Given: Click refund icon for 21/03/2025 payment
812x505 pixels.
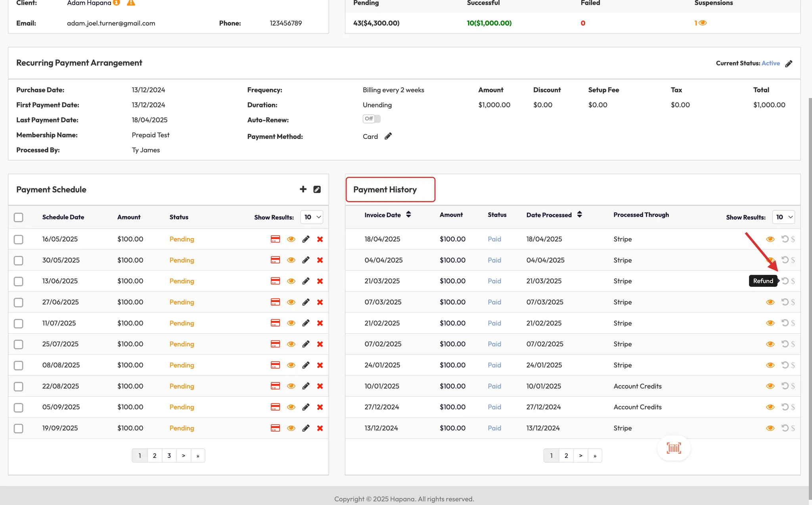Looking at the screenshot, I should pos(785,281).
